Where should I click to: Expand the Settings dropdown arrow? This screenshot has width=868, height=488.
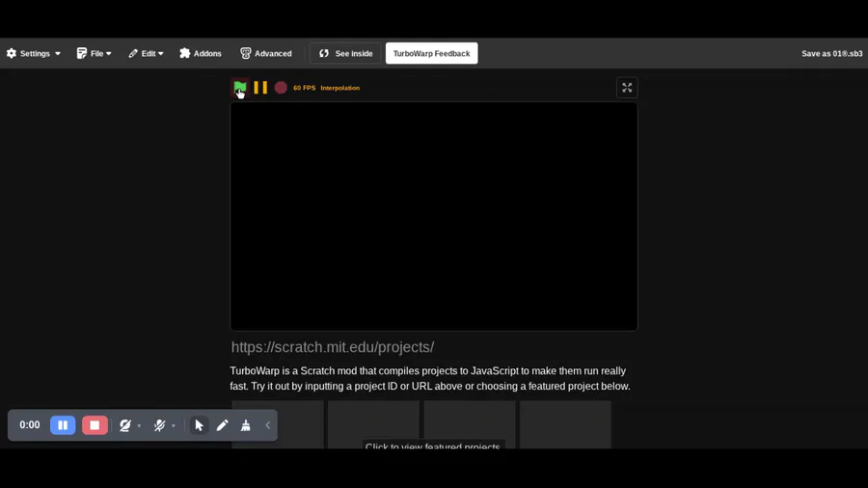point(58,54)
